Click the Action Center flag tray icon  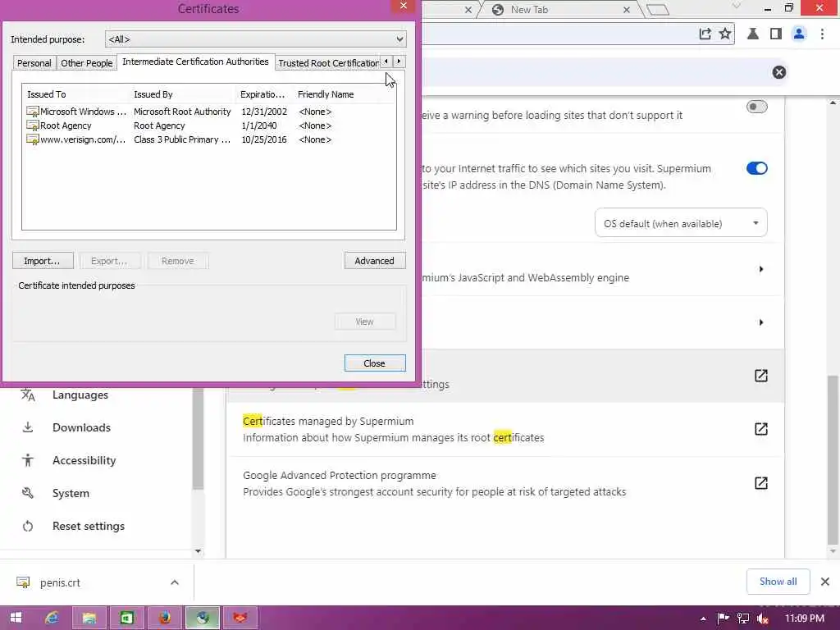point(723,619)
